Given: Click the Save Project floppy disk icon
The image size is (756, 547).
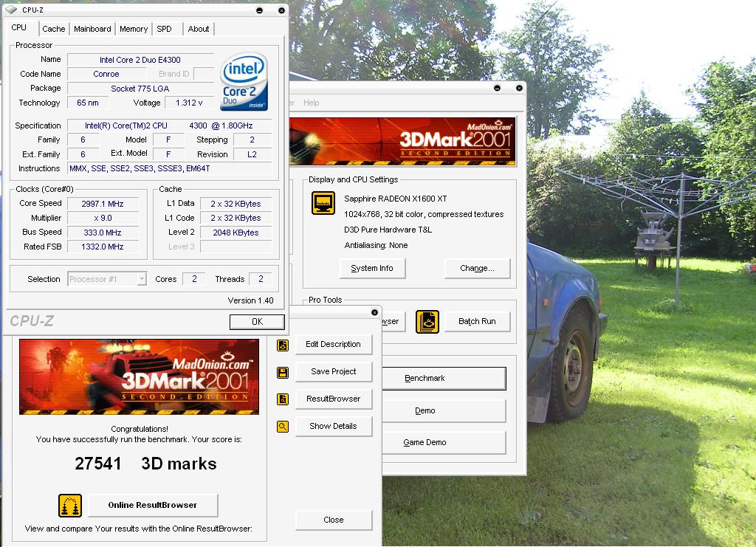Looking at the screenshot, I should pos(283,373).
